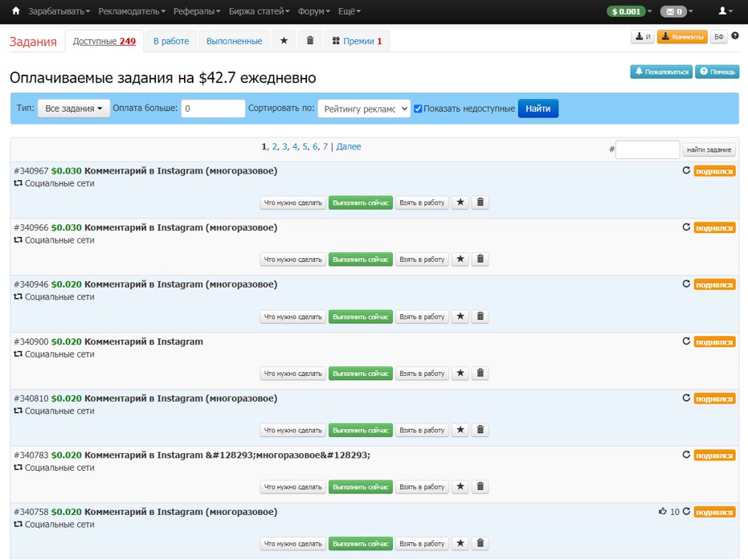Expand the Зарабатывать menu
Image resolution: width=748 pixels, height=560 pixels.
pyautogui.click(x=59, y=11)
